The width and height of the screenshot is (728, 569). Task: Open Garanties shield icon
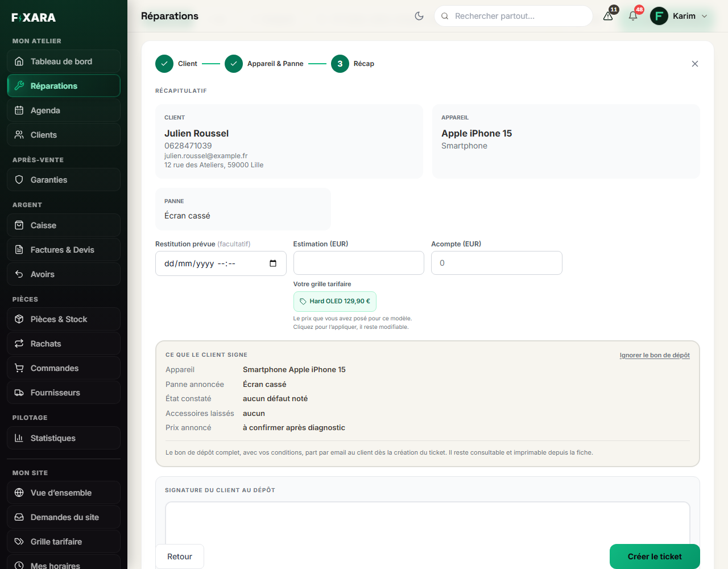pos(19,180)
